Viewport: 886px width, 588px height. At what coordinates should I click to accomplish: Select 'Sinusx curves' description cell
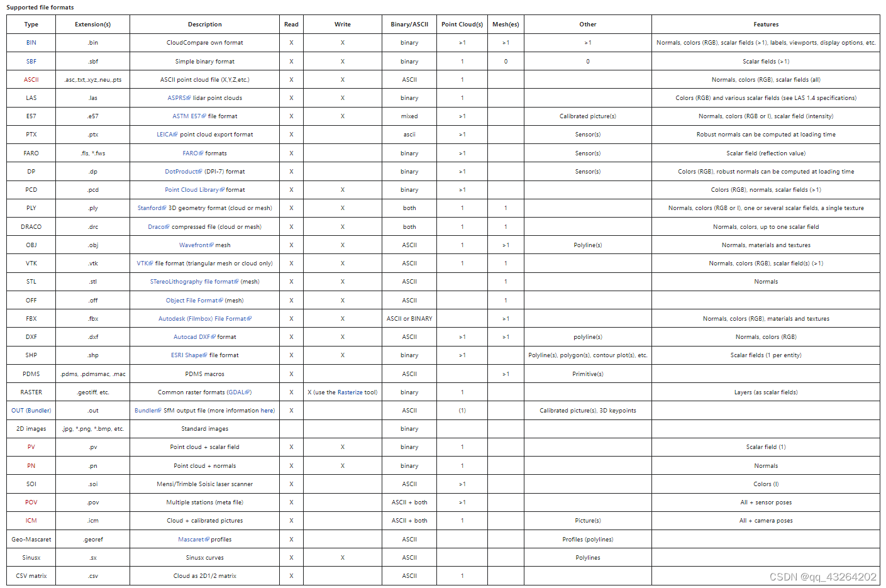coord(205,558)
